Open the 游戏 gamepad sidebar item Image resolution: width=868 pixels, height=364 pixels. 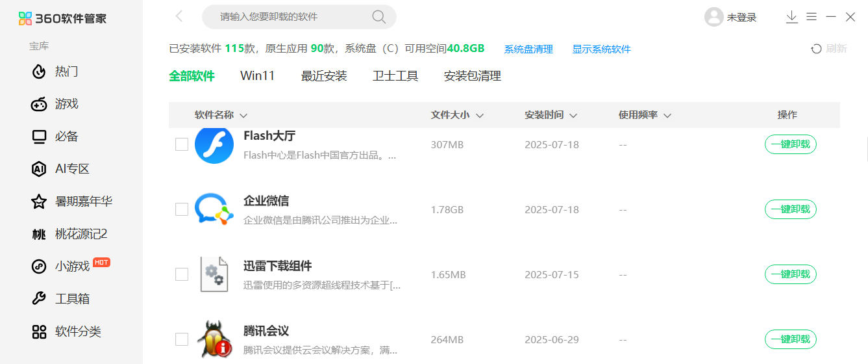(x=40, y=104)
